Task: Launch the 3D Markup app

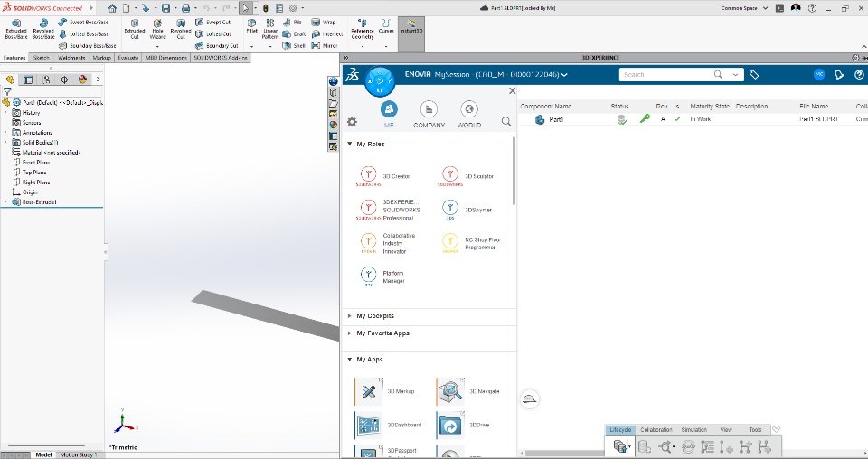Action: point(385,391)
